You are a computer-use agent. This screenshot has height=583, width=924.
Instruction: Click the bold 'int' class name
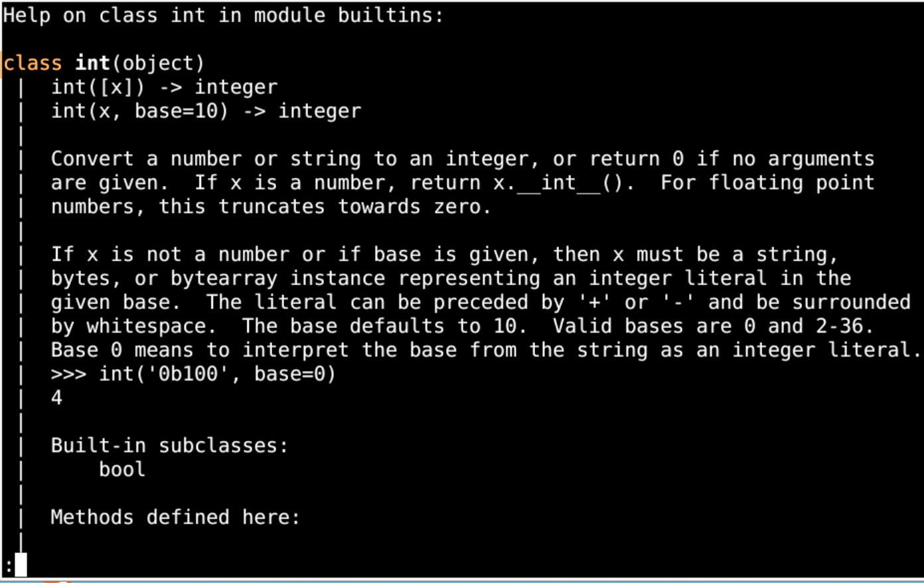(x=92, y=63)
